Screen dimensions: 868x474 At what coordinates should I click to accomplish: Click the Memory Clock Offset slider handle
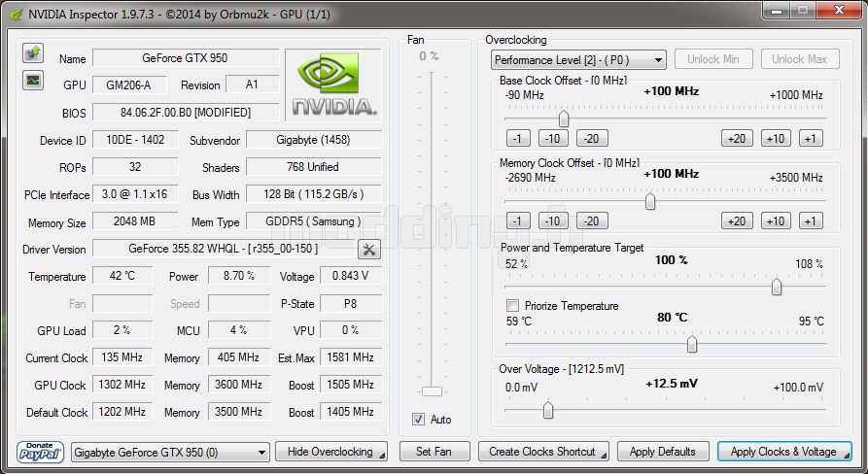650,201
